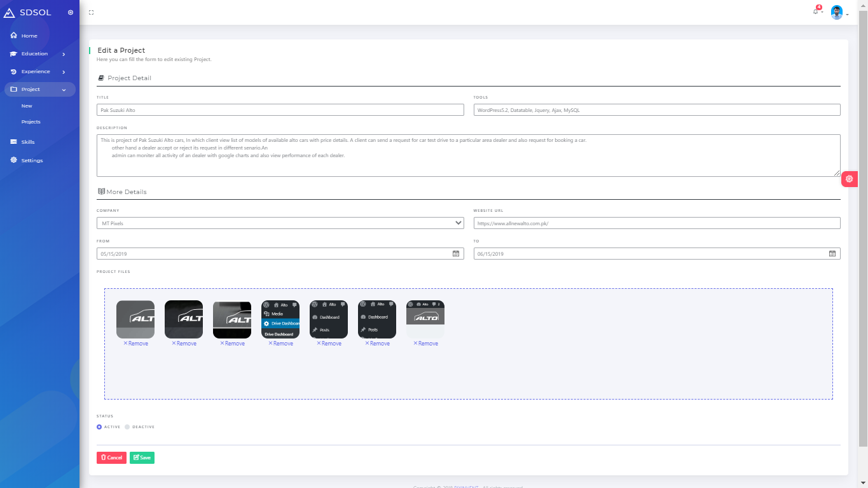The width and height of the screenshot is (868, 488).
Task: Click the Tools input field
Action: 657,110
